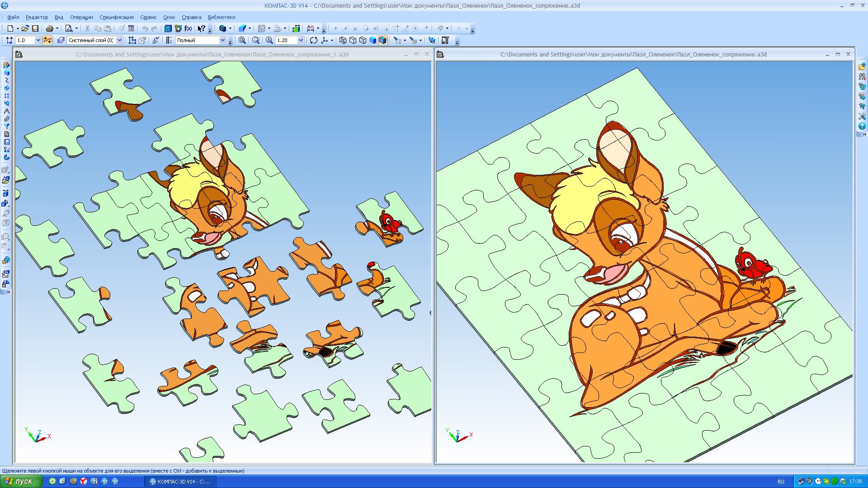Toggle shaded with edges display mode
Screen dimensions: 868x488
point(383,40)
